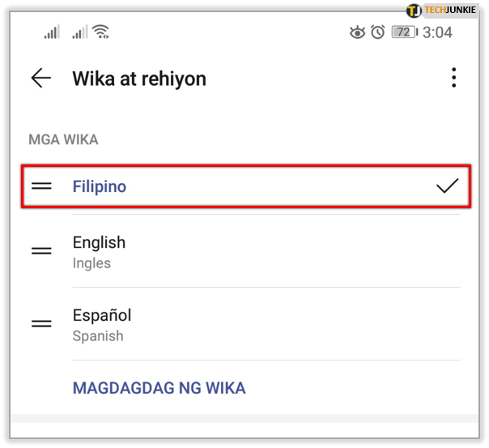The width and height of the screenshot is (489, 448).
Task: Tap the battery level indicator
Action: (405, 32)
